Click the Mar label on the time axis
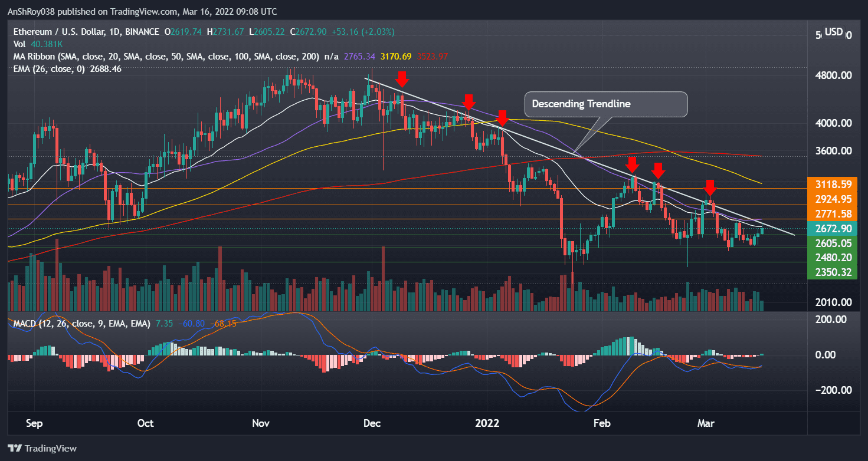868x461 pixels. click(x=706, y=423)
